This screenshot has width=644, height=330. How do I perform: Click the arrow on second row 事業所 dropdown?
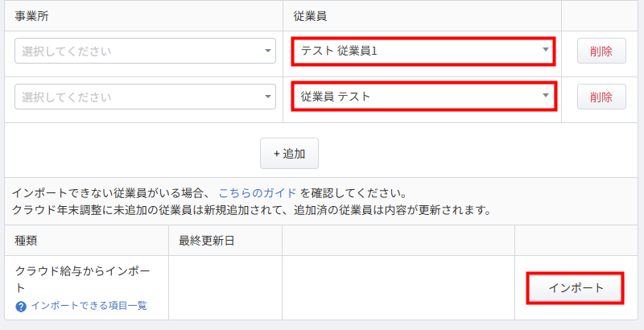tap(268, 97)
